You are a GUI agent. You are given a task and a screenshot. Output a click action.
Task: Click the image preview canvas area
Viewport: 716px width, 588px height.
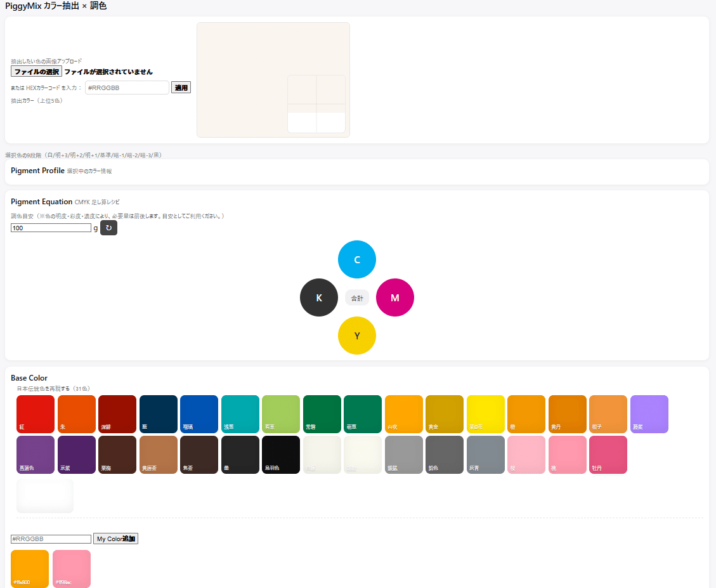pos(273,80)
